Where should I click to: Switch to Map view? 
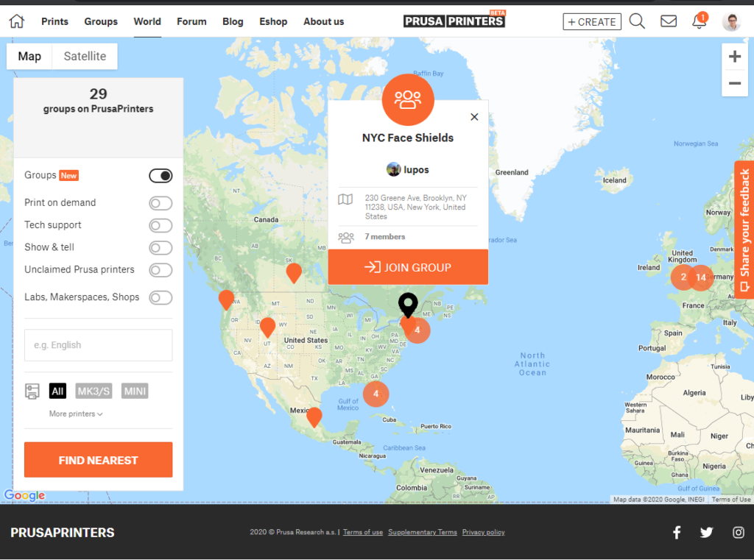pyautogui.click(x=29, y=56)
